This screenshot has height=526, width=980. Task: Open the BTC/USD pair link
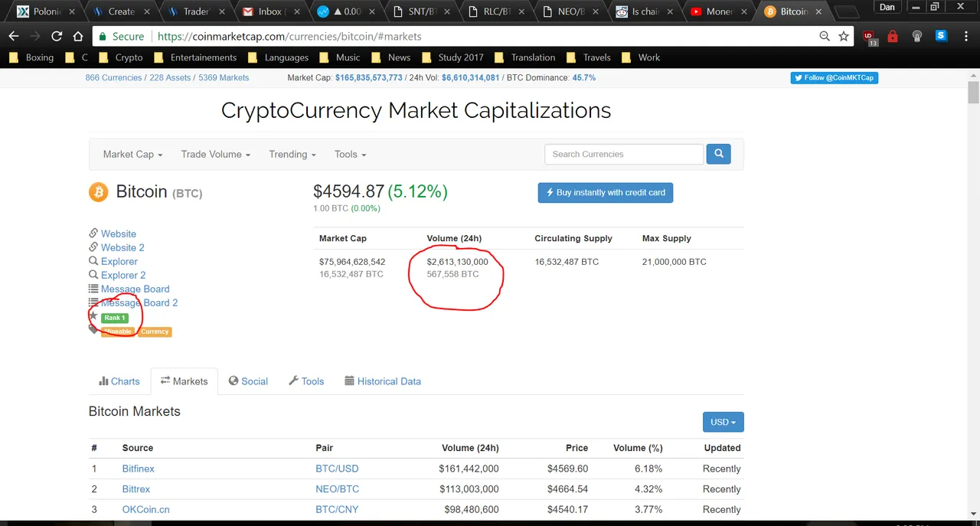[337, 469]
